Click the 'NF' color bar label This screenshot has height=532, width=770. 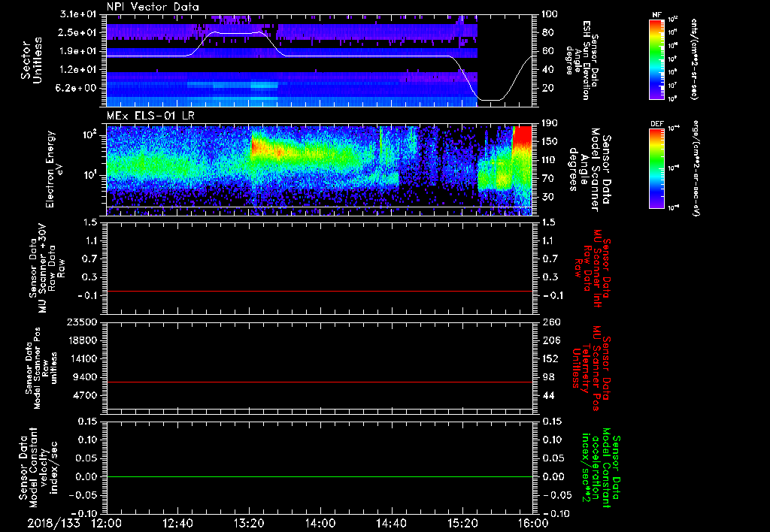pyautogui.click(x=656, y=15)
